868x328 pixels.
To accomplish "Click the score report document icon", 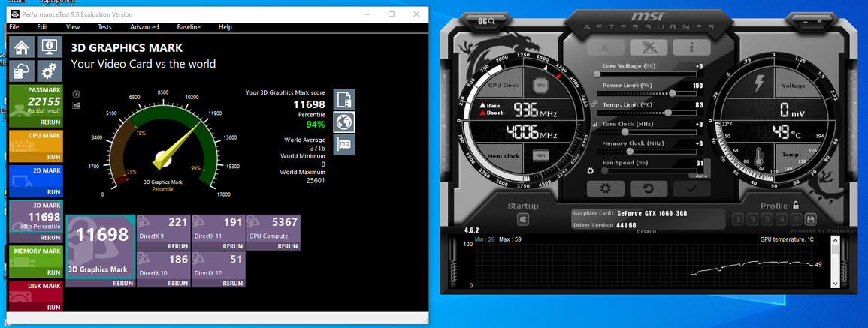I will (x=343, y=100).
